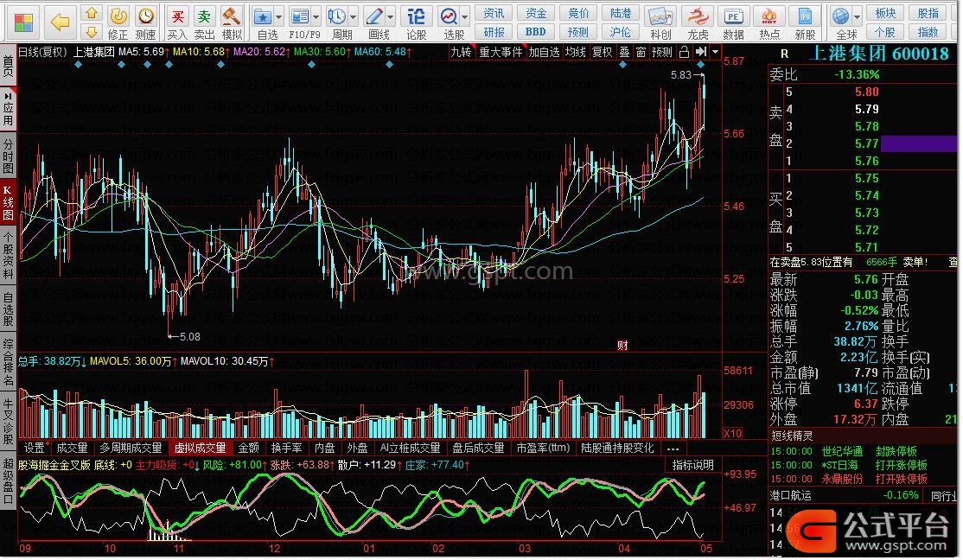963x560 pixels.
Task: Click the yellow up arrow button
Action: point(92,14)
